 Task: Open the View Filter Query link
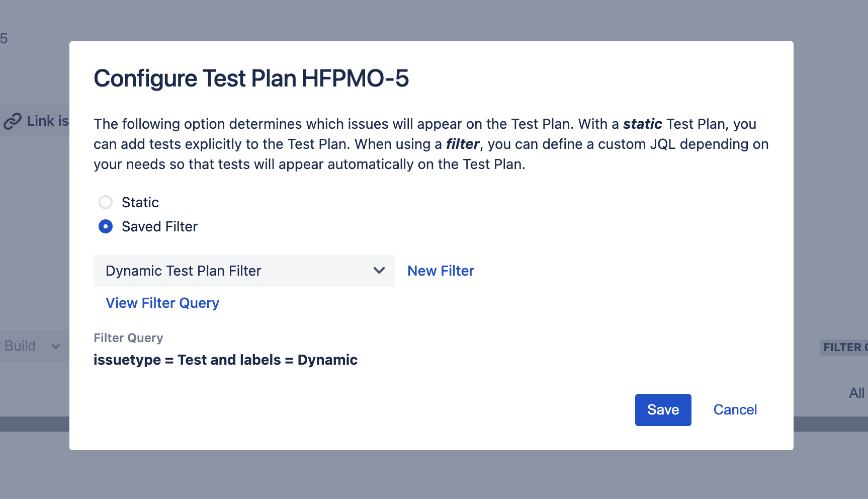click(162, 303)
